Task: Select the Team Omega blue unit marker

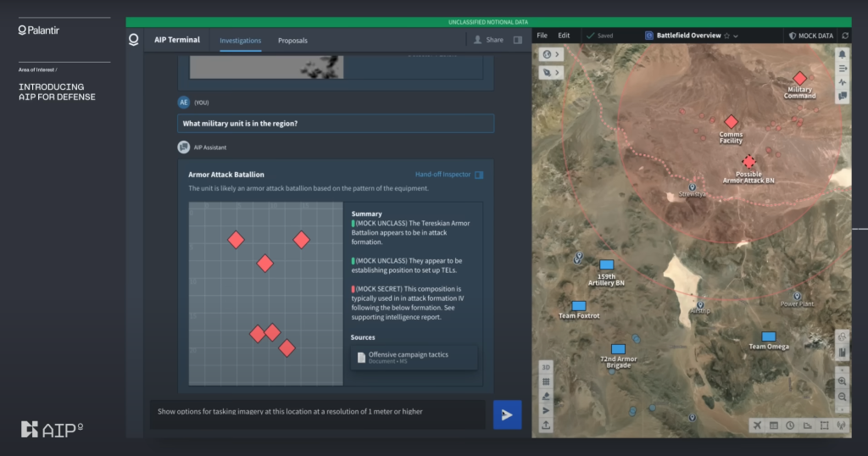Action: [x=768, y=336]
